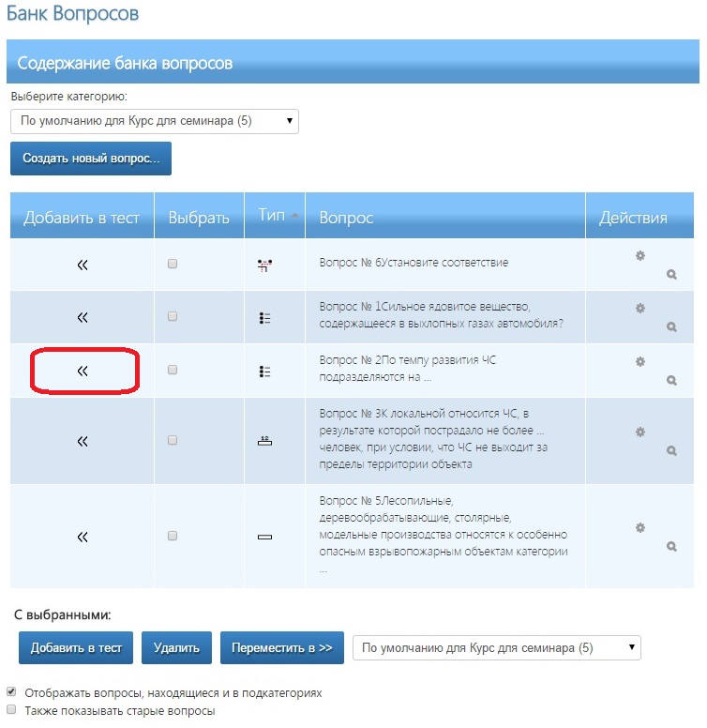Tick the checkbox for Вопрос № 3
This screenshot has height=728, width=707.
(173, 440)
